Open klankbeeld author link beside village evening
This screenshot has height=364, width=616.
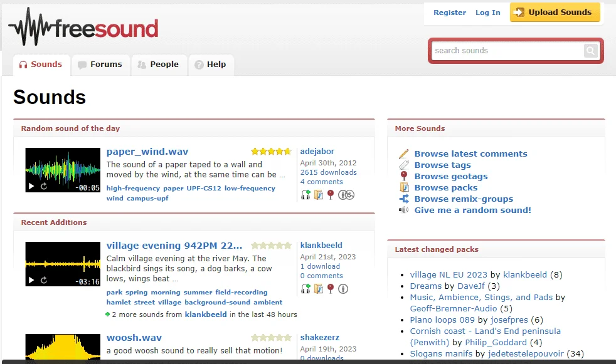coord(321,246)
